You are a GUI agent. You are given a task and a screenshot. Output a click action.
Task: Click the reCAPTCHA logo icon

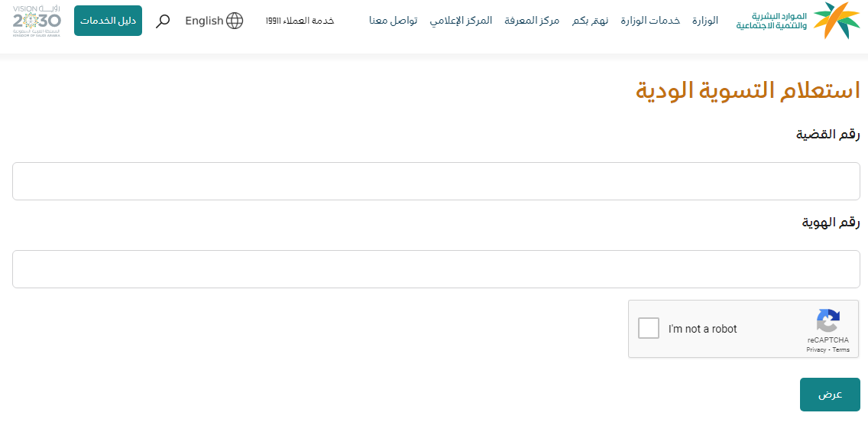828,321
